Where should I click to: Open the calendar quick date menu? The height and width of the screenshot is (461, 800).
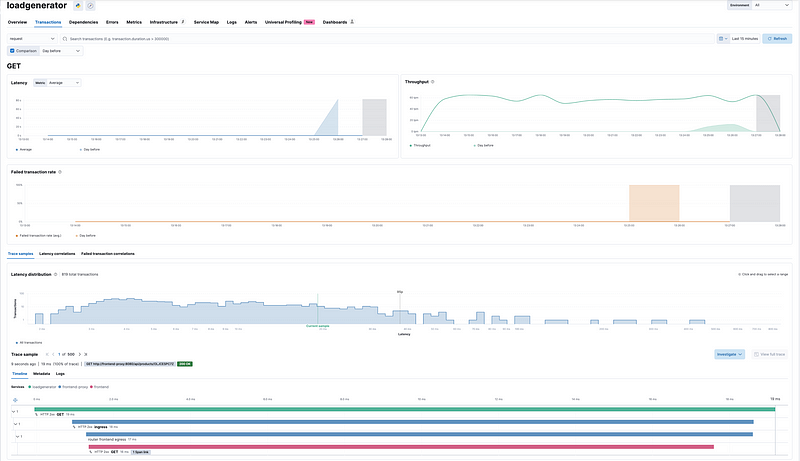tap(723, 39)
